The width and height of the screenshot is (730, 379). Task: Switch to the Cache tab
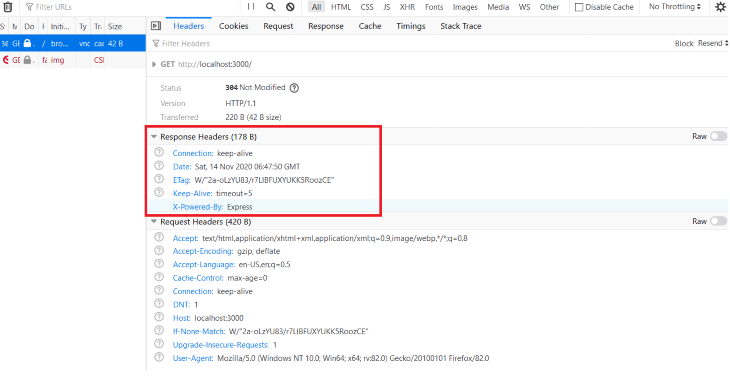(x=370, y=26)
